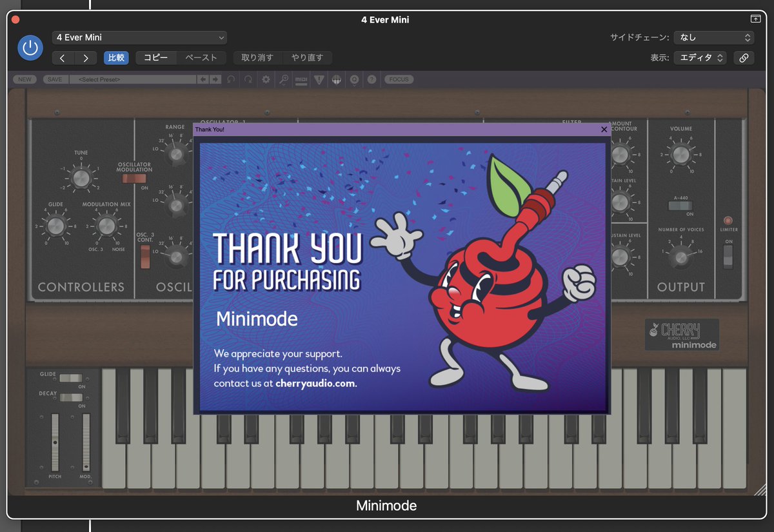This screenshot has height=532, width=774.
Task: Click the warning triangle panic icon
Action: tap(319, 79)
